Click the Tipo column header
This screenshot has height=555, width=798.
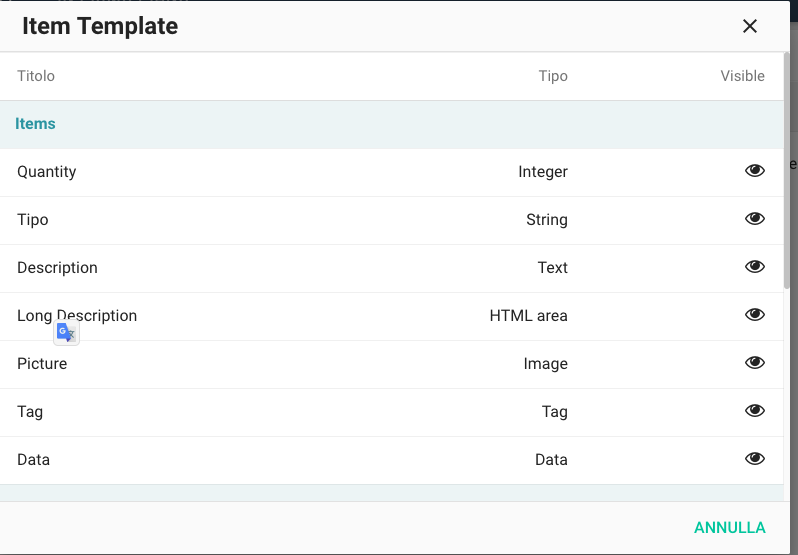(552, 76)
